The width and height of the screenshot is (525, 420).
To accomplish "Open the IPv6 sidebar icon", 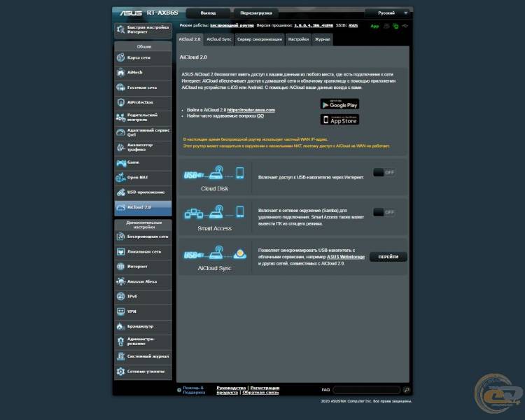I will pos(121,296).
